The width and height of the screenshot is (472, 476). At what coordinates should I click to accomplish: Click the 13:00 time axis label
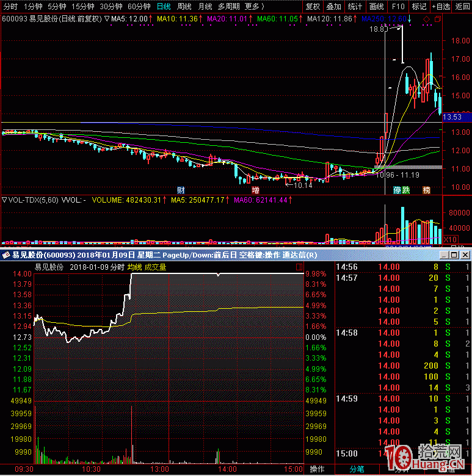[x=159, y=469]
